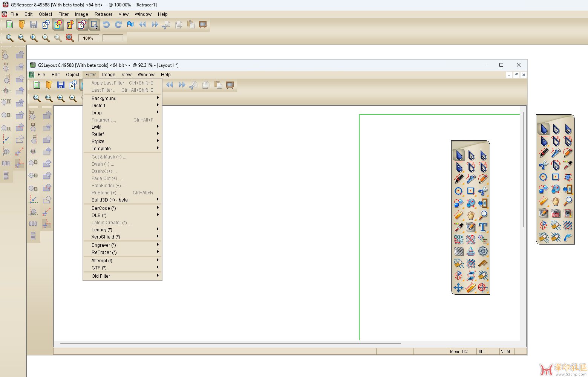Select Scissors tool in GSRetracer palette
This screenshot has height=377, width=588.
pos(543,165)
